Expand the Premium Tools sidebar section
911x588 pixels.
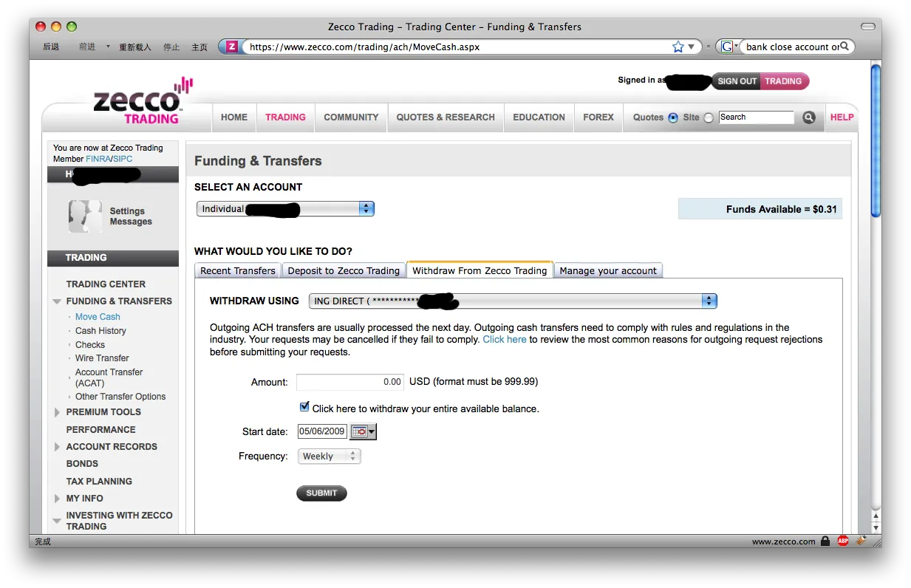point(57,412)
